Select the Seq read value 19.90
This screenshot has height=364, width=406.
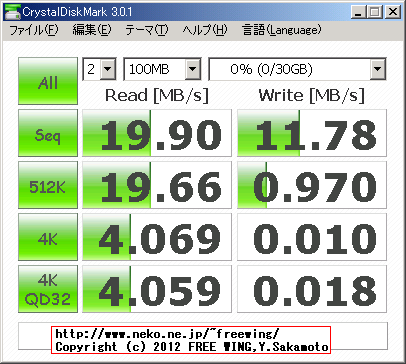tap(157, 133)
